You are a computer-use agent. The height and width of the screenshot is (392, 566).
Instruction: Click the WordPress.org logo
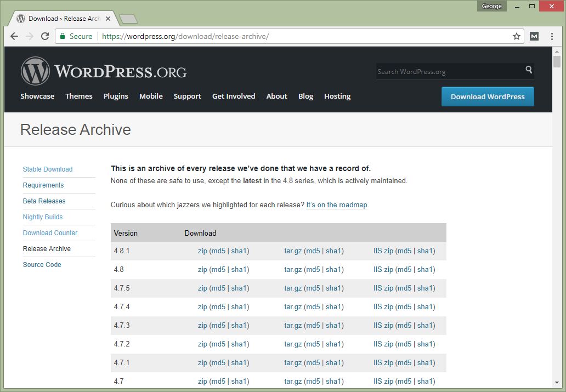pyautogui.click(x=104, y=71)
